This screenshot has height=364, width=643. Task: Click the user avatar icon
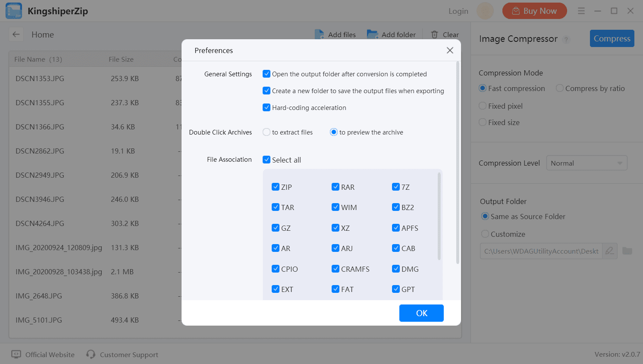coord(485,11)
